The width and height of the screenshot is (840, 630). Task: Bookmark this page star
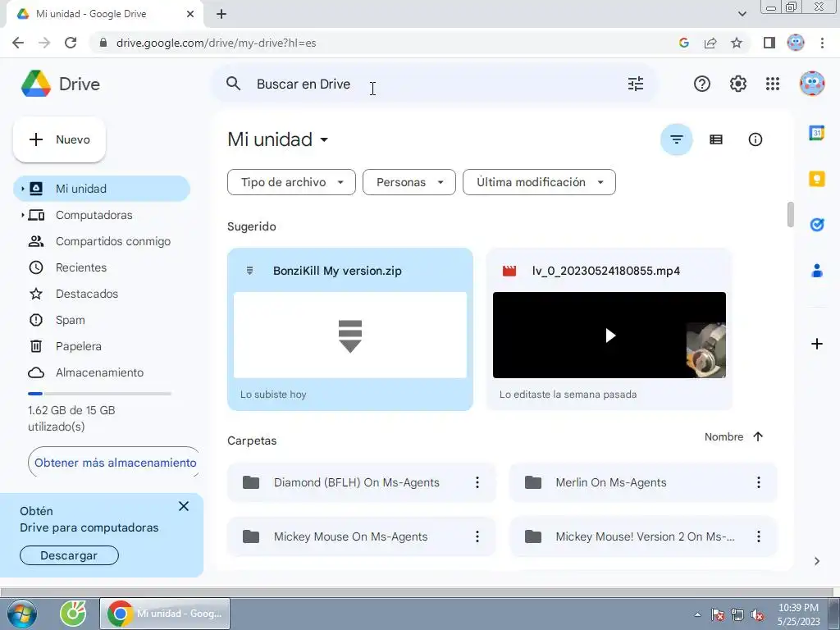point(737,43)
